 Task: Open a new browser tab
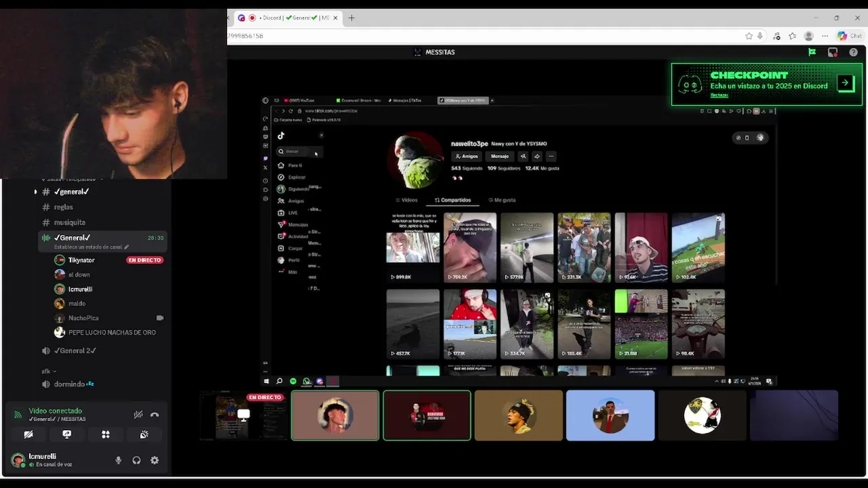(351, 18)
